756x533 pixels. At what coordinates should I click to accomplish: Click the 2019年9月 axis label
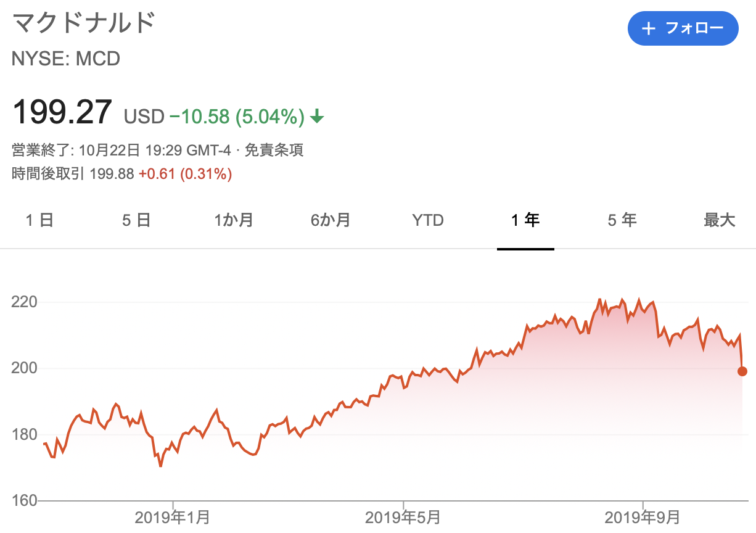click(x=643, y=517)
